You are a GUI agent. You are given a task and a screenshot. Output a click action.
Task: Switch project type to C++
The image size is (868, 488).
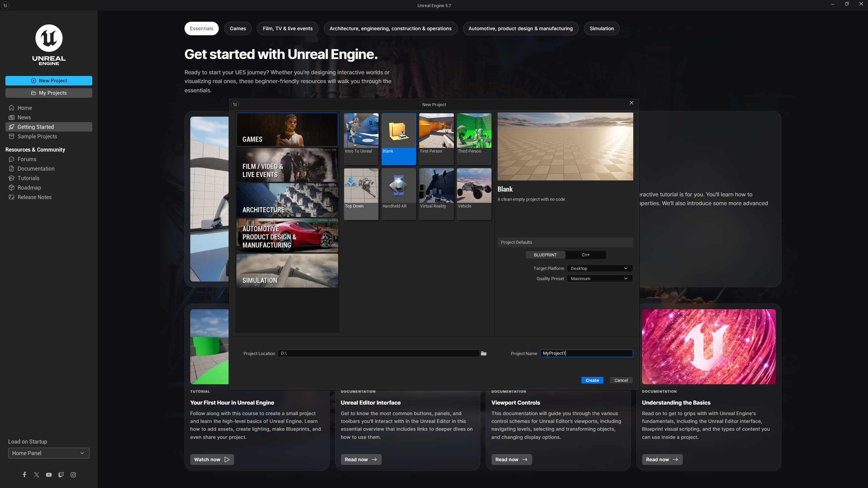click(x=585, y=255)
